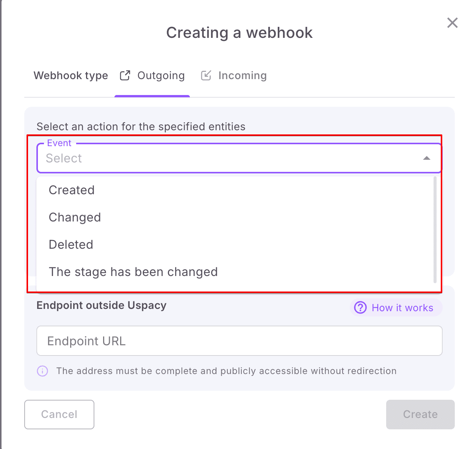Screen dimensions: 476x449
Task: Click the Create button
Action: pos(420,414)
